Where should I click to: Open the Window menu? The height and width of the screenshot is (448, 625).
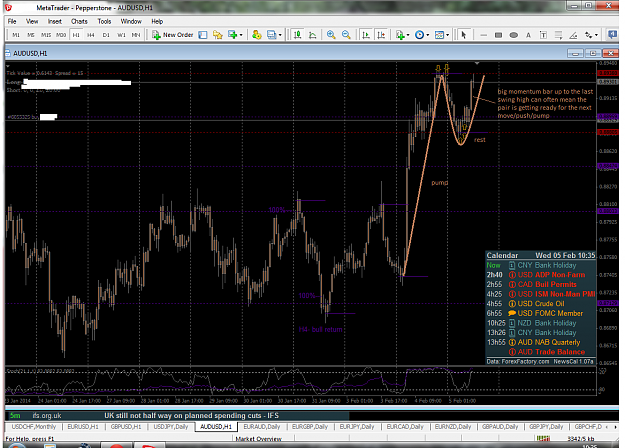pyautogui.click(x=131, y=22)
